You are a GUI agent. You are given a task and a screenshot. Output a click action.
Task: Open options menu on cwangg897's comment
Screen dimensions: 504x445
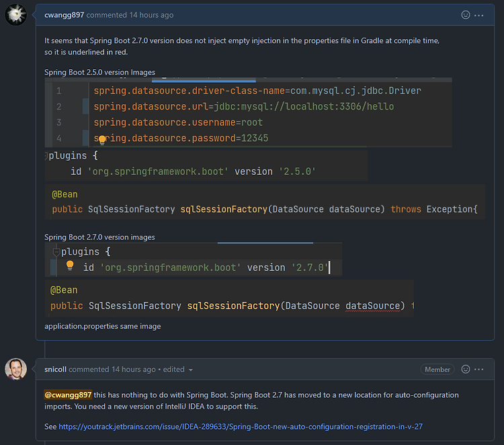click(x=478, y=15)
